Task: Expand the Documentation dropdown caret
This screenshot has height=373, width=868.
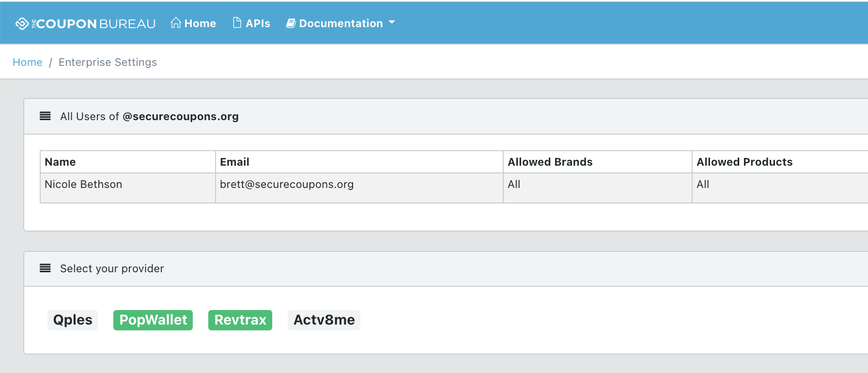Action: pyautogui.click(x=392, y=22)
